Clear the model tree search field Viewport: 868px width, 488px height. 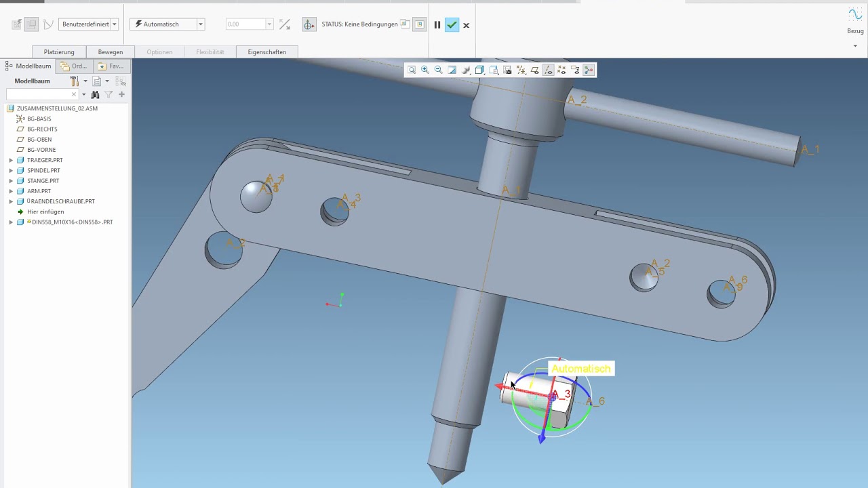[74, 95]
